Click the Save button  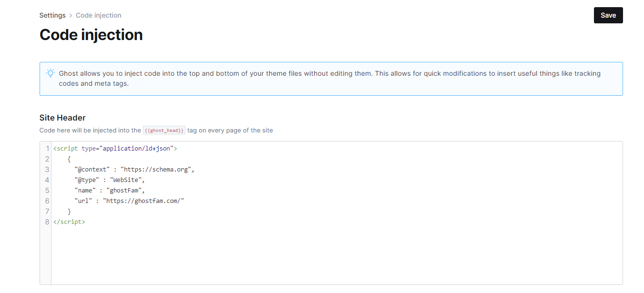[608, 15]
